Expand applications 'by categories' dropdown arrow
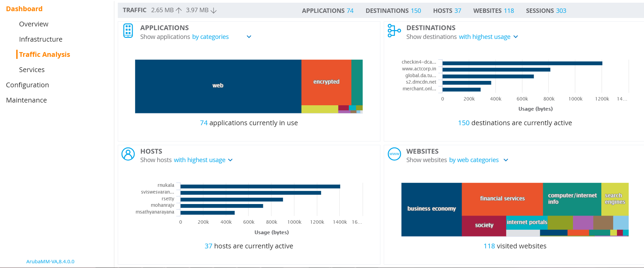 [x=249, y=37]
